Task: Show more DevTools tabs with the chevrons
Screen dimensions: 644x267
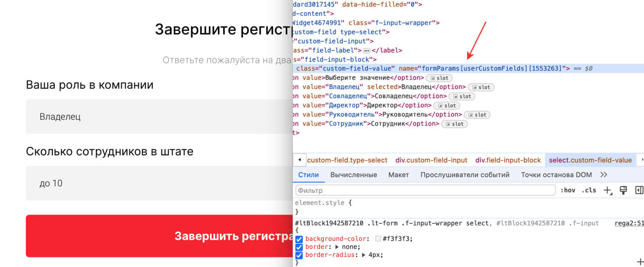Action: (604, 175)
